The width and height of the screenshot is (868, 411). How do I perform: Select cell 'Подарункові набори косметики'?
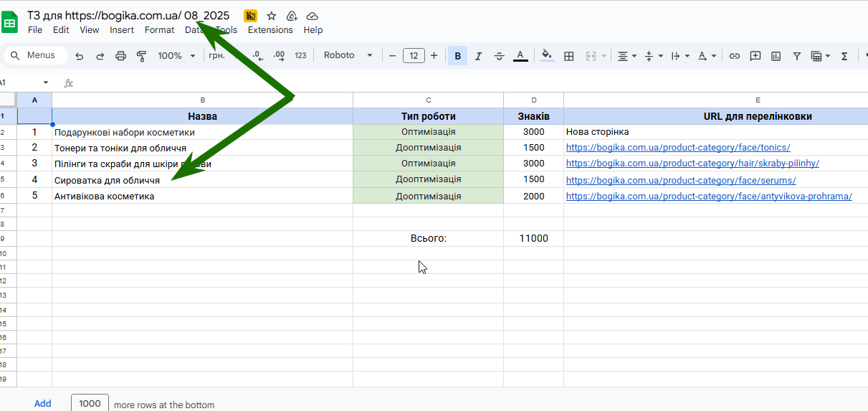coord(202,132)
